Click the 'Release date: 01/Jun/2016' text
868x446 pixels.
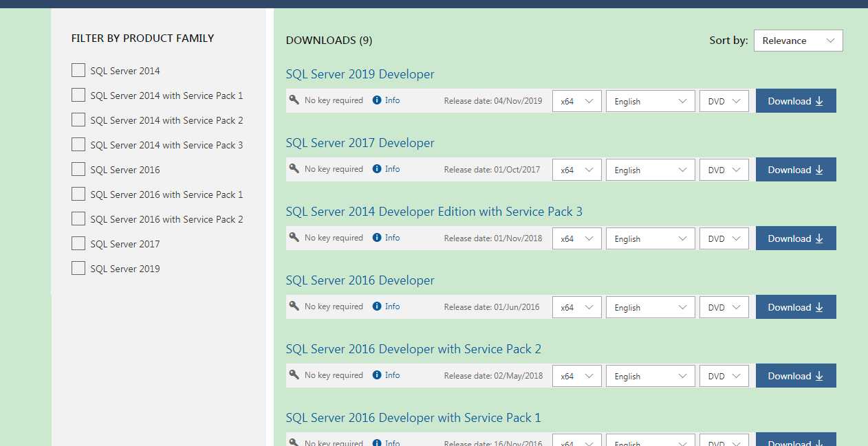pos(492,307)
